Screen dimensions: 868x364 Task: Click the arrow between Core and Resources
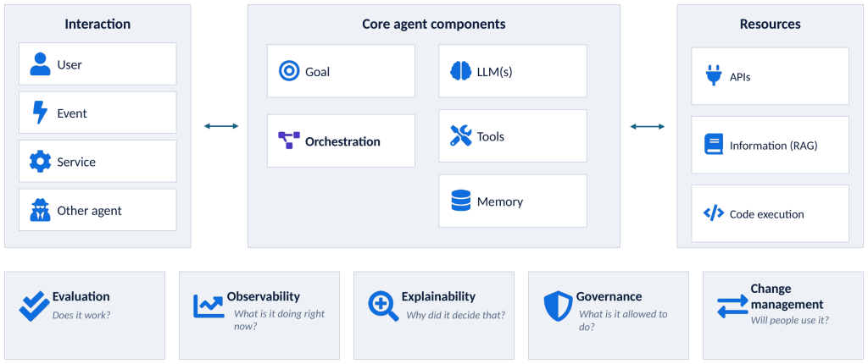[647, 127]
